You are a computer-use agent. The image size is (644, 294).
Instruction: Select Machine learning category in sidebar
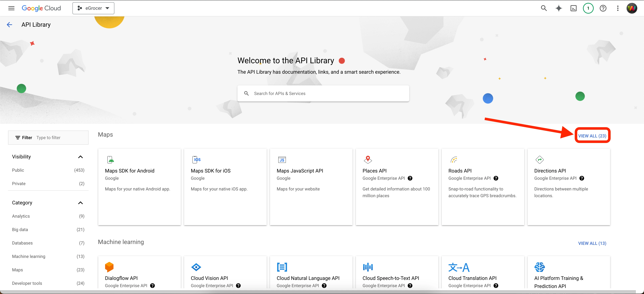48,256
